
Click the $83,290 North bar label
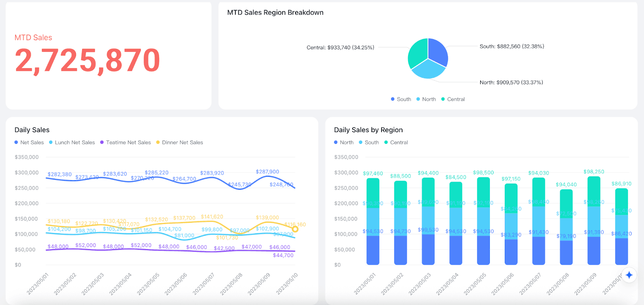511,235
